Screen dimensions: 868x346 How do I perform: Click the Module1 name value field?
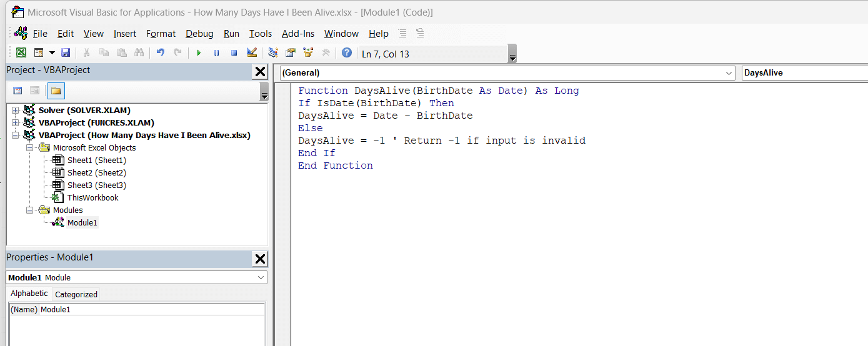click(152, 310)
